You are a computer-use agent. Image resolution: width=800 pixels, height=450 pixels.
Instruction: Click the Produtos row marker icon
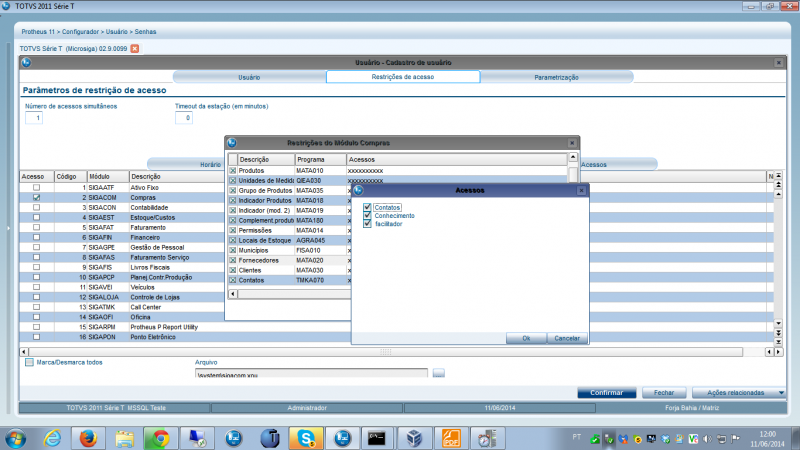(233, 171)
